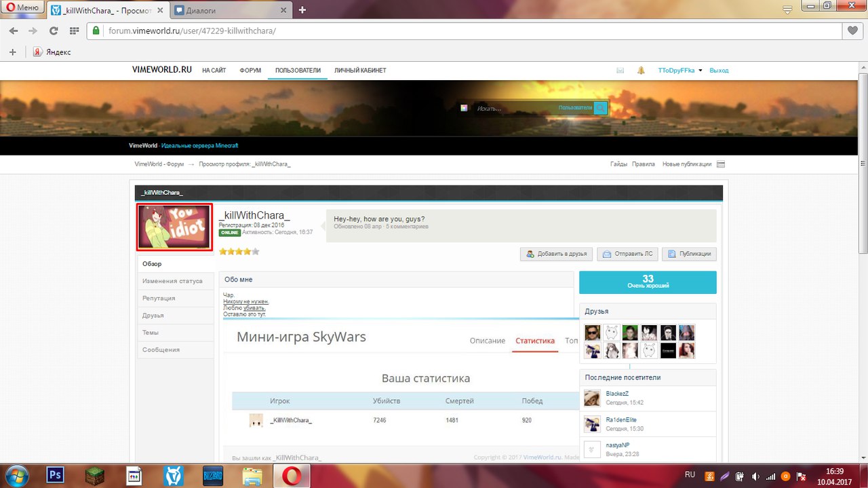Screen dimensions: 868x488
Task: Open the 5 комментариев status link
Action: click(x=406, y=227)
